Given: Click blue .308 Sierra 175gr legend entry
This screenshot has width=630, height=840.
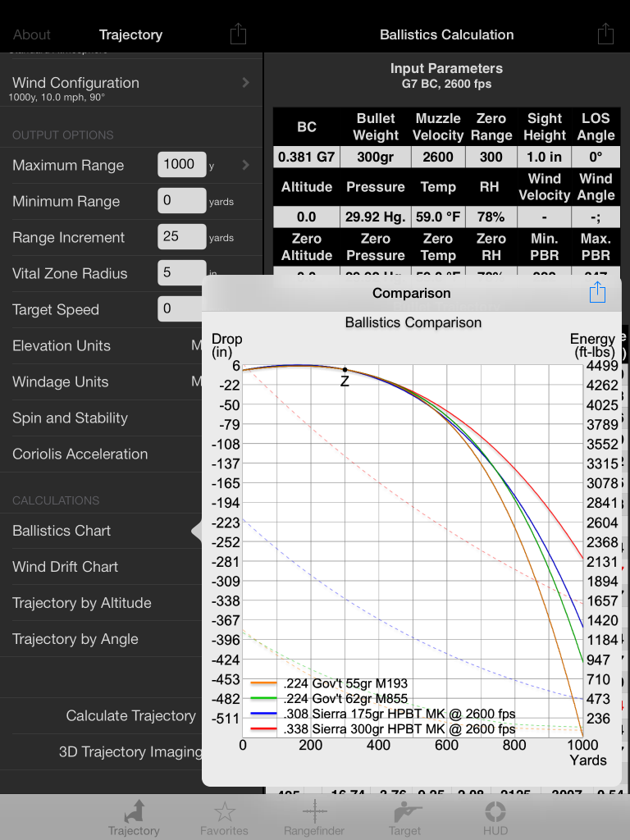Looking at the screenshot, I should click(382, 714).
